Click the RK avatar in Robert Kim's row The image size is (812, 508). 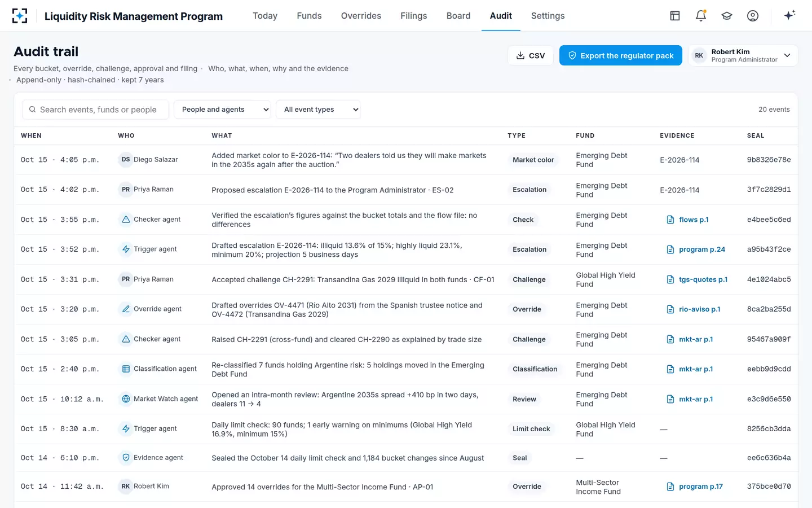[126, 487]
